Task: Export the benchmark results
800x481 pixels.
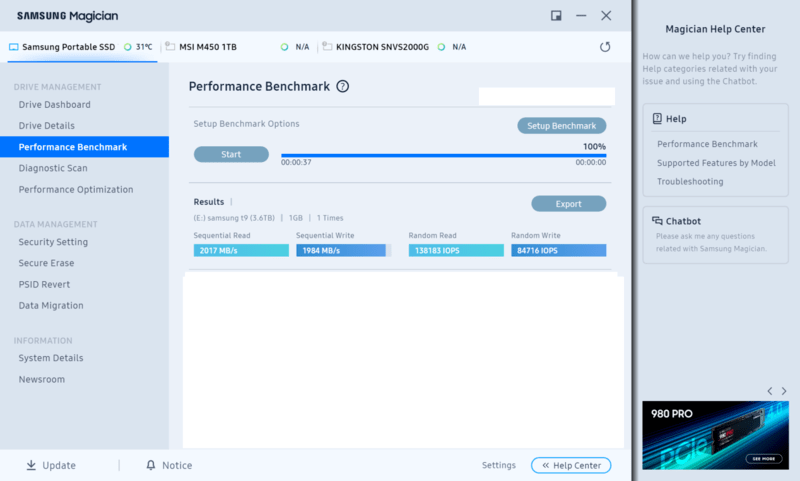Action: click(568, 204)
